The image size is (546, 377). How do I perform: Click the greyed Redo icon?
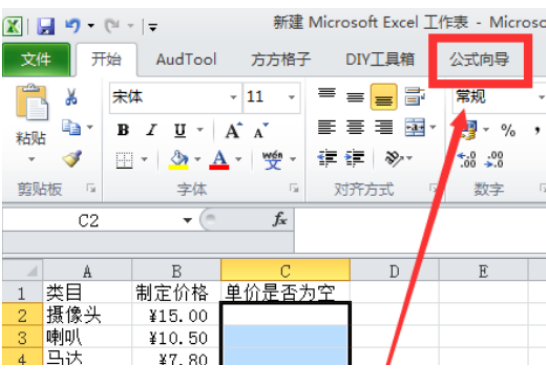tap(112, 26)
